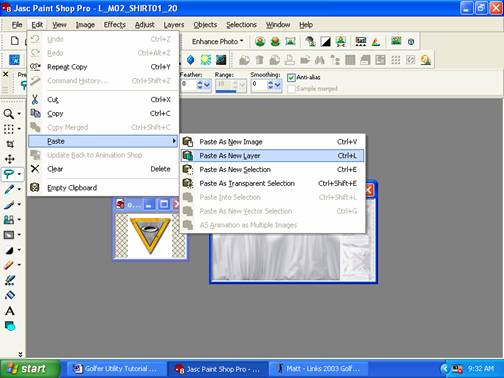
Task: Click the green sunburst icon in the toolbar
Action: [206, 60]
